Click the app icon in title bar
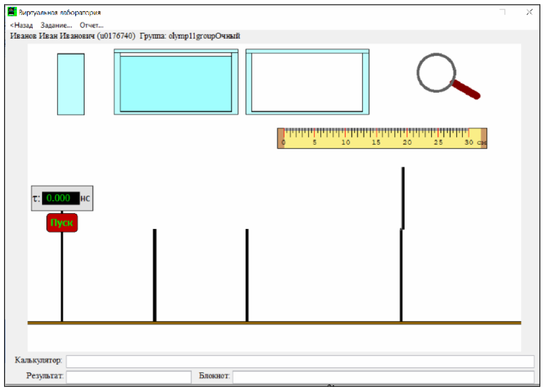 [x=12, y=12]
